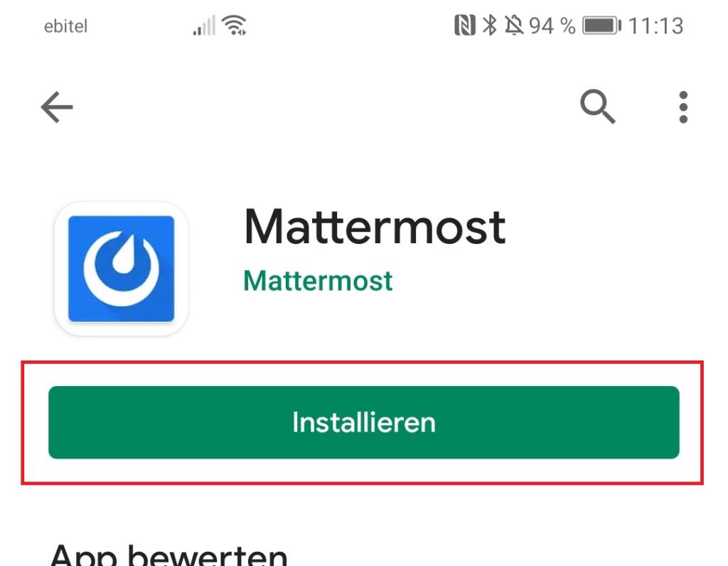Viewport: 728px width, 566px height.
Task: Tap the App bewerten heading
Action: point(169,555)
